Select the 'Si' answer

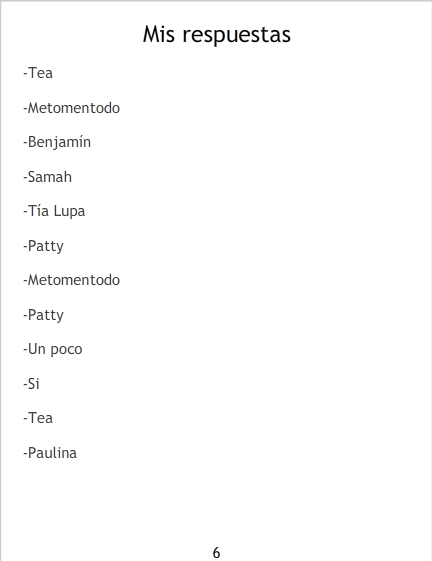pyautogui.click(x=31, y=384)
